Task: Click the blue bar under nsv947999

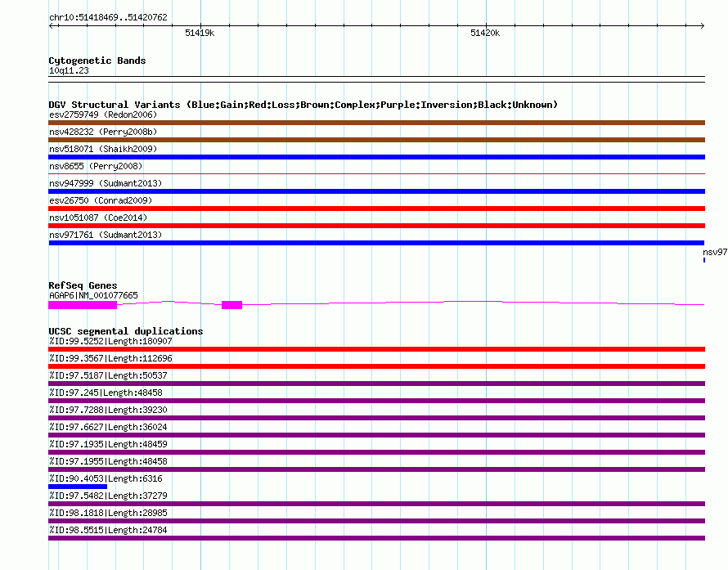Action: (x=376, y=191)
